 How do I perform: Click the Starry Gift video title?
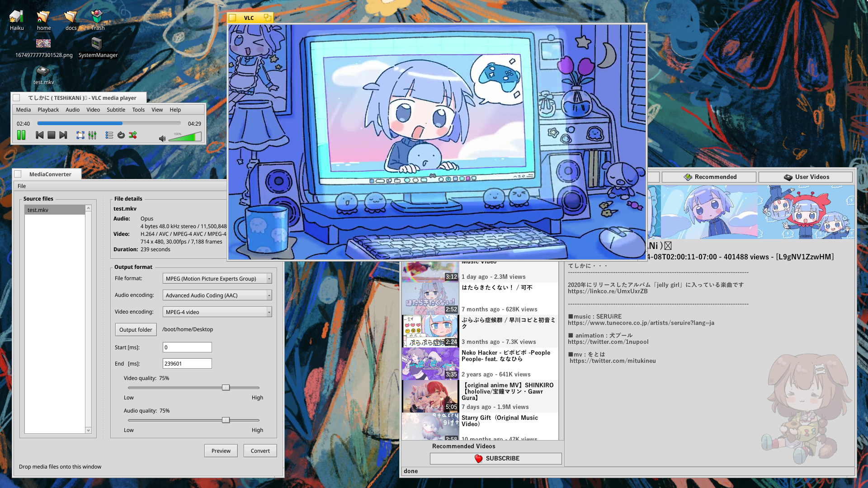pyautogui.click(x=500, y=421)
